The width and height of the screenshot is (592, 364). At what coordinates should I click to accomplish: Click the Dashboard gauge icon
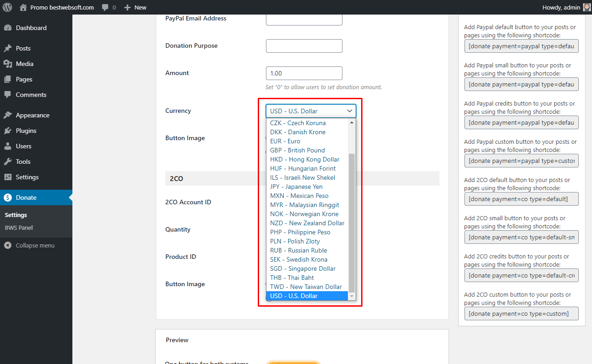8,28
